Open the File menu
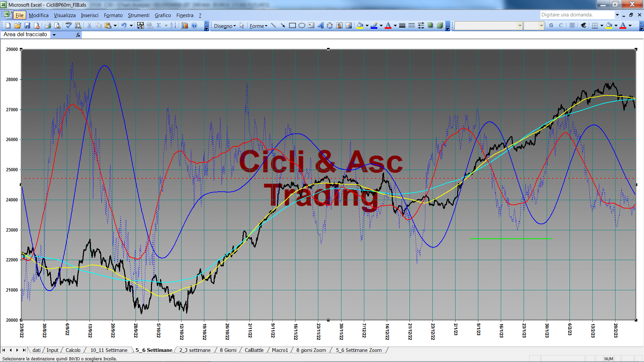This screenshot has width=644, height=362. pos(19,15)
